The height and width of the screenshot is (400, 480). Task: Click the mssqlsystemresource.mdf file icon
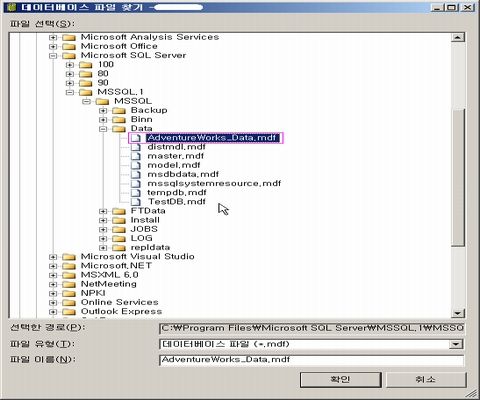pyautogui.click(x=136, y=183)
